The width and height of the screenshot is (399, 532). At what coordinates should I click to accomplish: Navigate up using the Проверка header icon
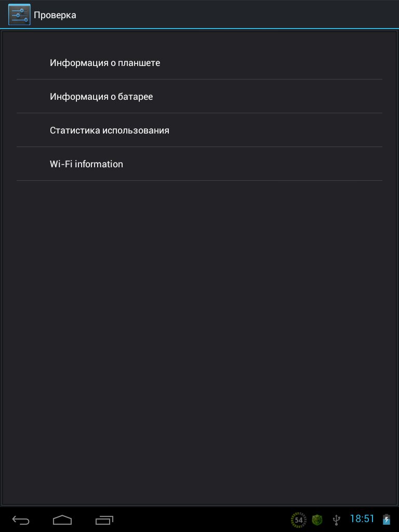(x=19, y=15)
